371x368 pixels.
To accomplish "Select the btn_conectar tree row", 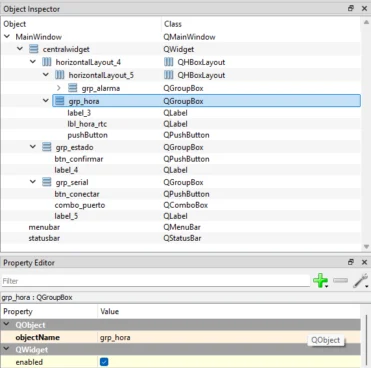I will click(181, 194).
